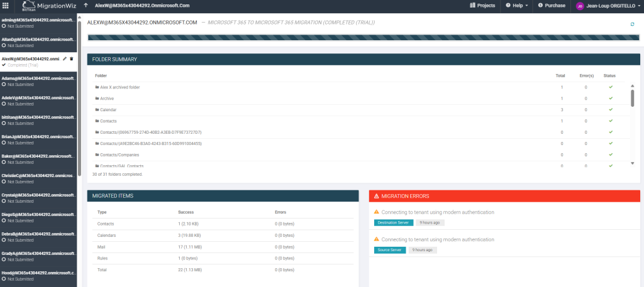This screenshot has width=644, height=287.
Task: Click Contacts success value '1 (2.10 KB)'
Action: (188, 224)
